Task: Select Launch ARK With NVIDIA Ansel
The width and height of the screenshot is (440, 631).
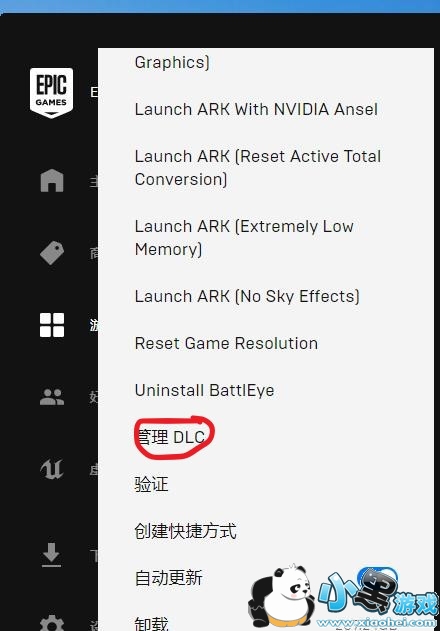Action: coord(256,109)
